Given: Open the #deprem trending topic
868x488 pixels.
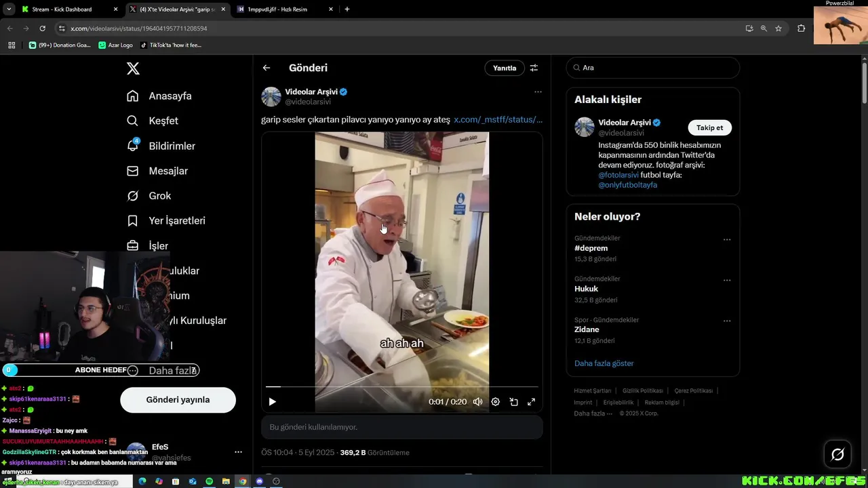Looking at the screenshot, I should pos(591,248).
